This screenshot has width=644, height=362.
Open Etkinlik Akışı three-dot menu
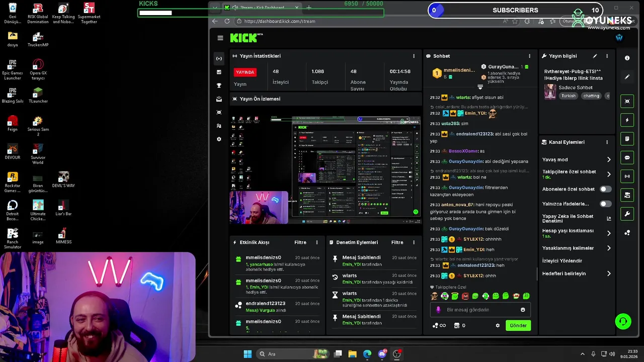coord(316,242)
